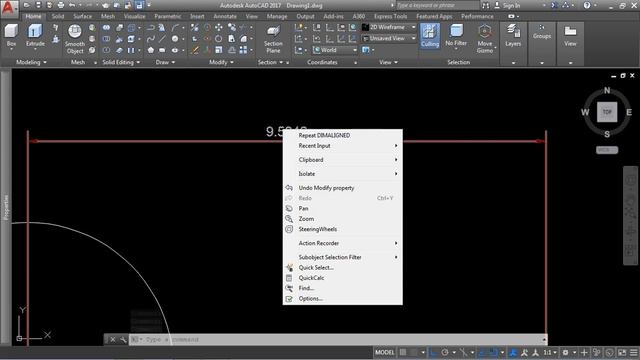The image size is (640, 360).
Task: Click the Home ribbon tab
Action: click(x=33, y=16)
